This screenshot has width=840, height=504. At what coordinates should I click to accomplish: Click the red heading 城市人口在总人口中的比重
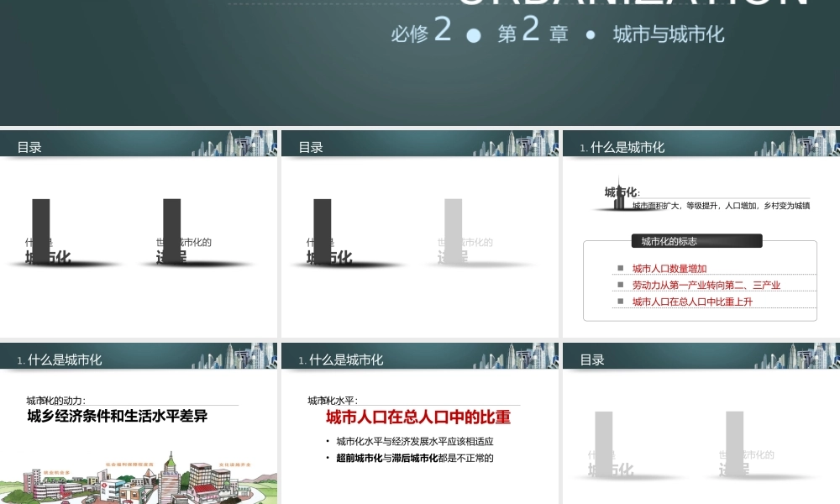(x=418, y=417)
